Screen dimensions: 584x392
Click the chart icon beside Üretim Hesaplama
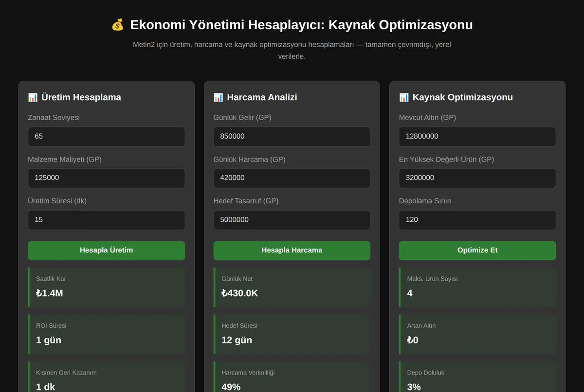pos(33,97)
